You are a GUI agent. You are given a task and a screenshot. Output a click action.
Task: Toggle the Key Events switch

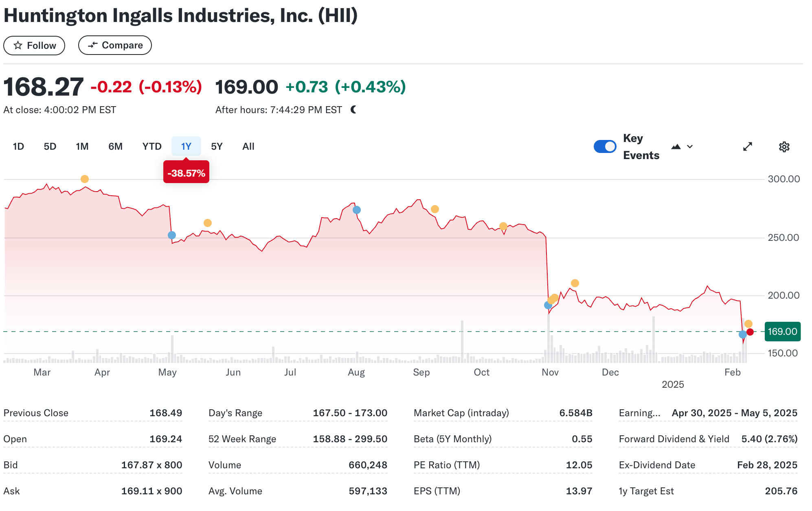605,147
